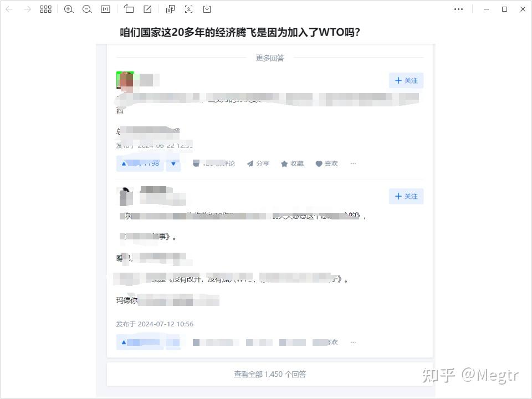The image size is (532, 399).
Task: Open the thumbnail grid view icon
Action: click(x=45, y=9)
